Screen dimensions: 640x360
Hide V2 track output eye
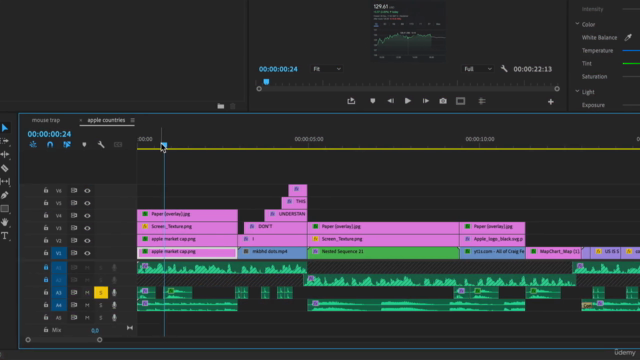point(87,240)
